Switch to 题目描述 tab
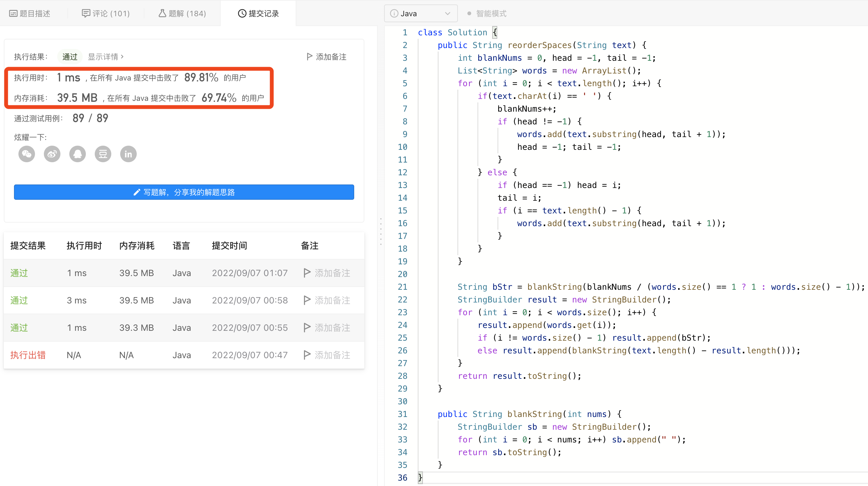868x486 pixels. 30,13
